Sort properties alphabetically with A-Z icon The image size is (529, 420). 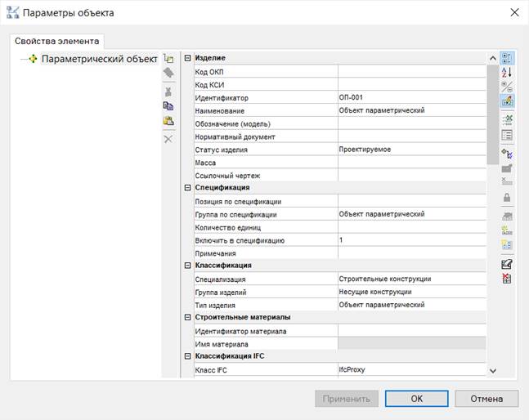click(x=507, y=72)
